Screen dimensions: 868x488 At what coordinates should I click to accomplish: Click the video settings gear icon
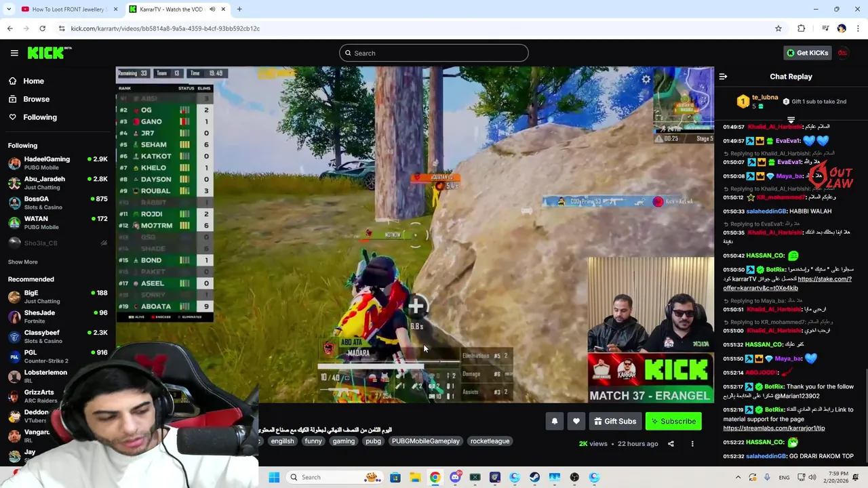coord(646,80)
